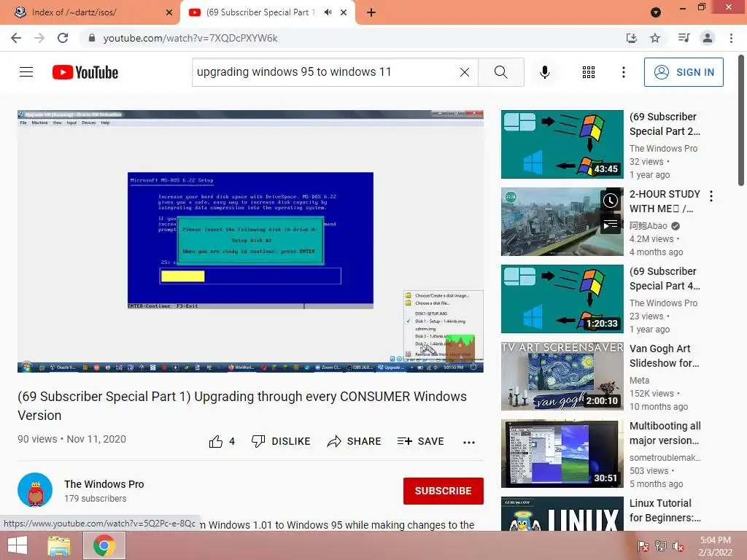This screenshot has width=747, height=560.
Task: Run search with the magnifier button
Action: (500, 72)
